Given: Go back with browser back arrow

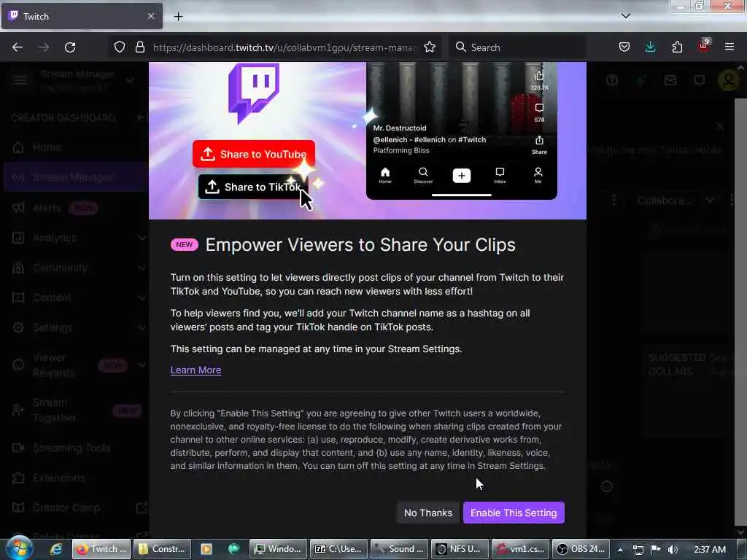Looking at the screenshot, I should 18,47.
